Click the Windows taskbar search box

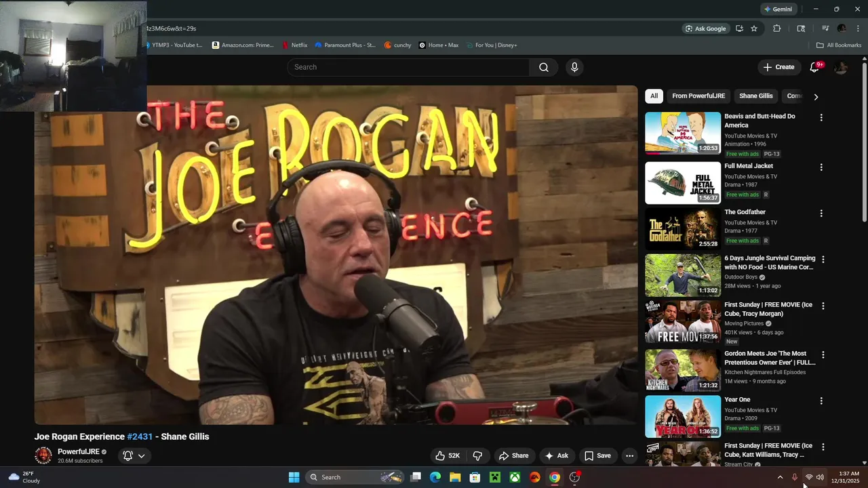point(356,477)
